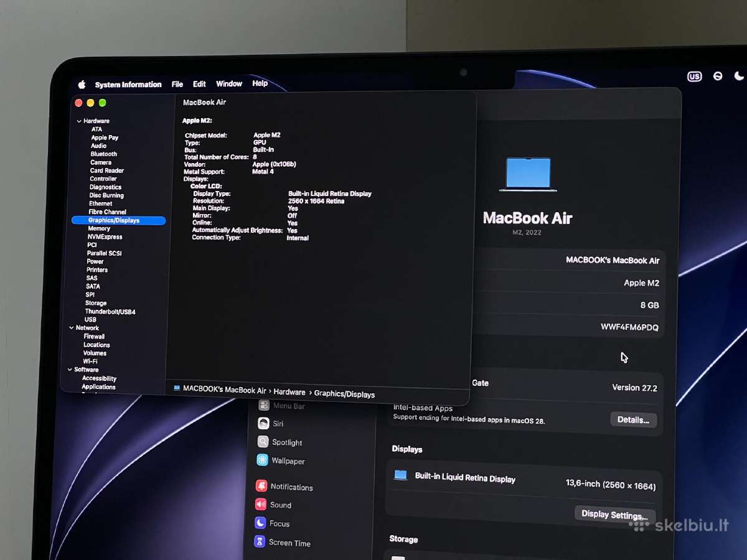Screen dimensions: 747x560
Task: Select PCI in the Hardware list
Action: point(92,245)
